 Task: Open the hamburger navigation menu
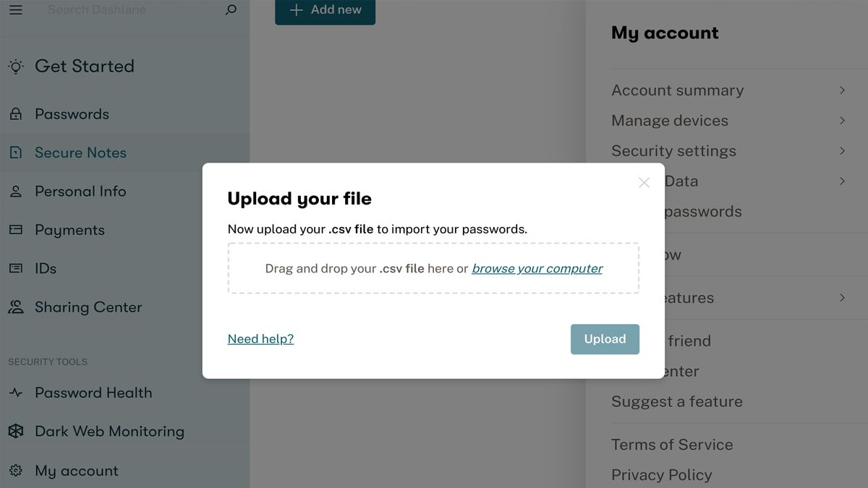[x=15, y=9]
